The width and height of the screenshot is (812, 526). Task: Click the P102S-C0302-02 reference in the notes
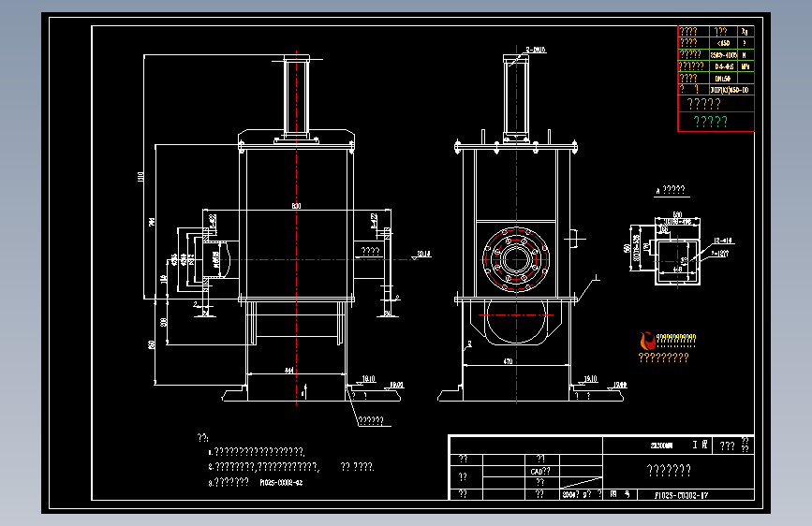click(x=281, y=483)
